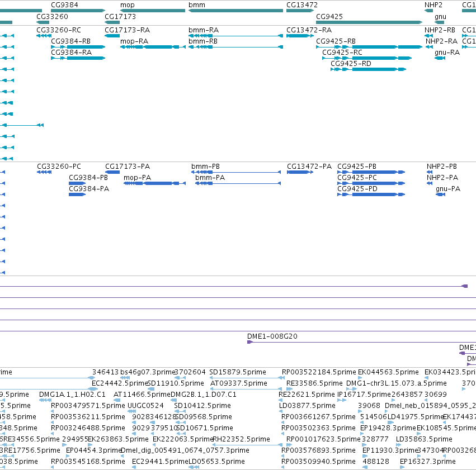Click the NHP2-PB protein feature

pyautogui.click(x=430, y=172)
